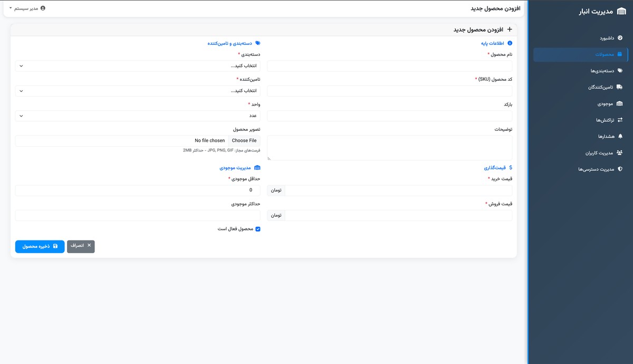This screenshot has height=364, width=633.
Task: Toggle the 'محصول فعال است' checkbox
Action: pyautogui.click(x=258, y=229)
